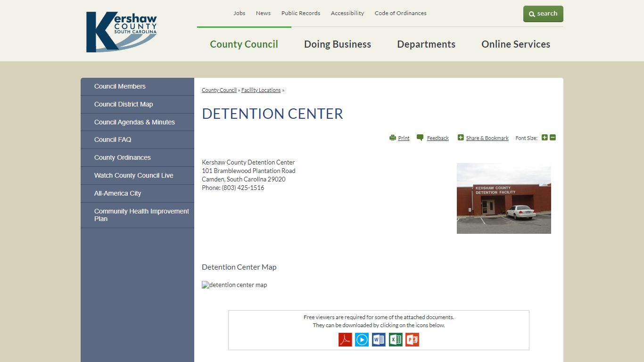Image resolution: width=644 pixels, height=362 pixels.
Task: Go to Jobs link
Action: (239, 13)
